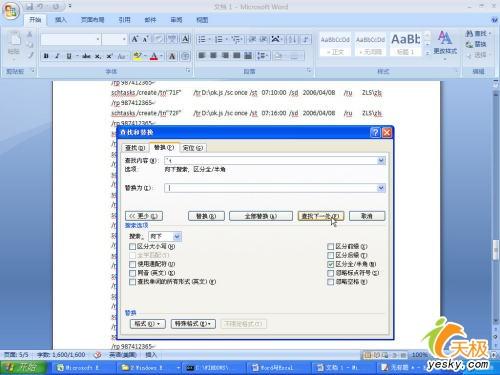Click the 查找下一处 button
The width and height of the screenshot is (500, 375).
(320, 216)
